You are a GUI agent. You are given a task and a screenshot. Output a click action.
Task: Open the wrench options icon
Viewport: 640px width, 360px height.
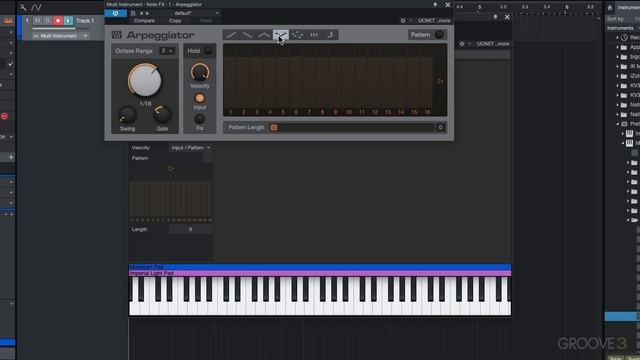[23, 7]
